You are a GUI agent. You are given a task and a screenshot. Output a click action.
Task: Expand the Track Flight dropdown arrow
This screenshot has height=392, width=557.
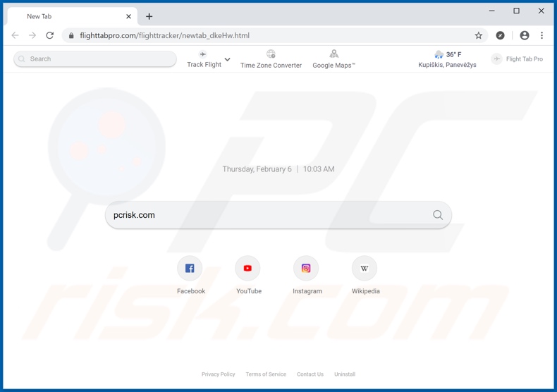227,59
